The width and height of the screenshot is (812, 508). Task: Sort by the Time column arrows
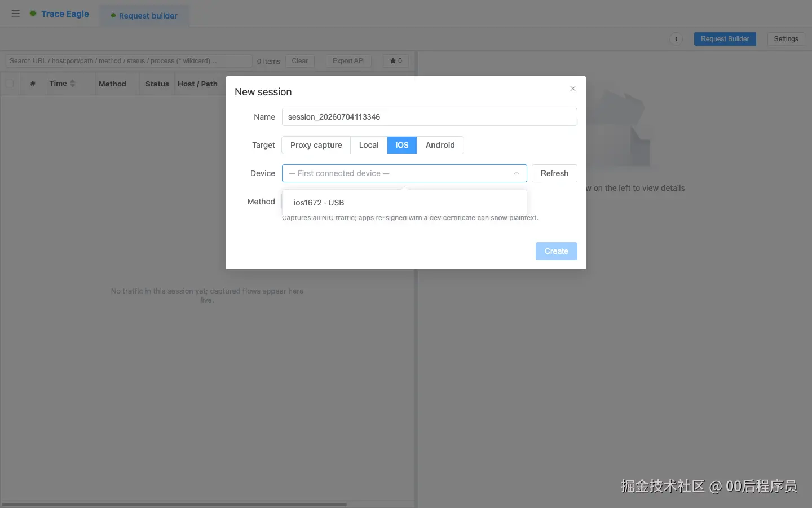click(x=72, y=84)
